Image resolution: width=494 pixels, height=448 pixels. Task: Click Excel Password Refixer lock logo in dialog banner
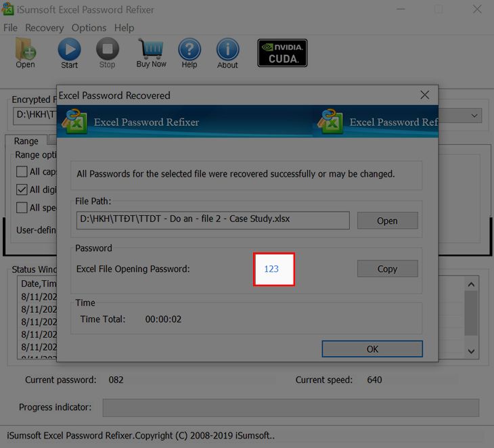point(74,122)
